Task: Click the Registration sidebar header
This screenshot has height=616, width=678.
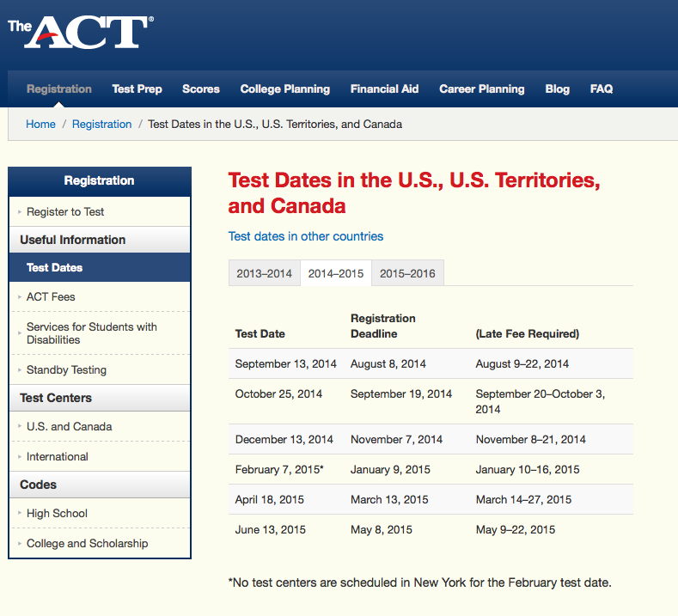Action: 100,181
